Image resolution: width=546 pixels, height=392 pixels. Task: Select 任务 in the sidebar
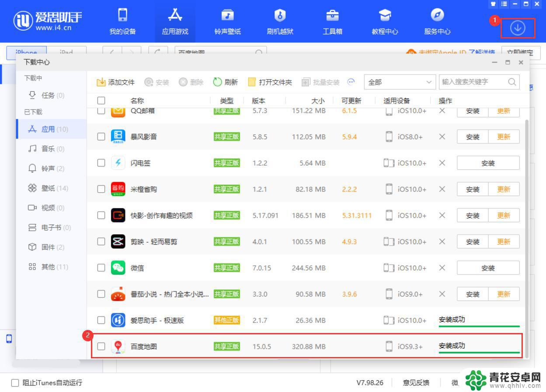51,95
